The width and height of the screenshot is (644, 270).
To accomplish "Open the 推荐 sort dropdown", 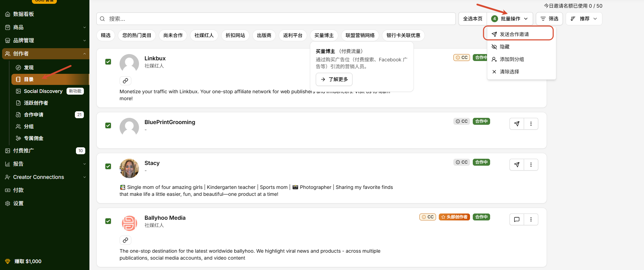I will pyautogui.click(x=584, y=19).
